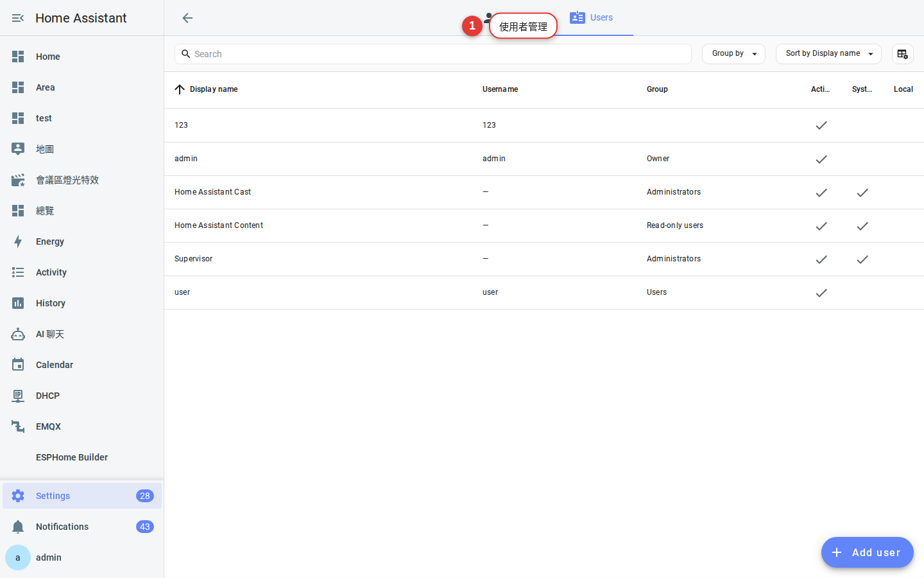Click the System checkmark for Home Assistant Cast
The image size is (924, 578).
862,192
